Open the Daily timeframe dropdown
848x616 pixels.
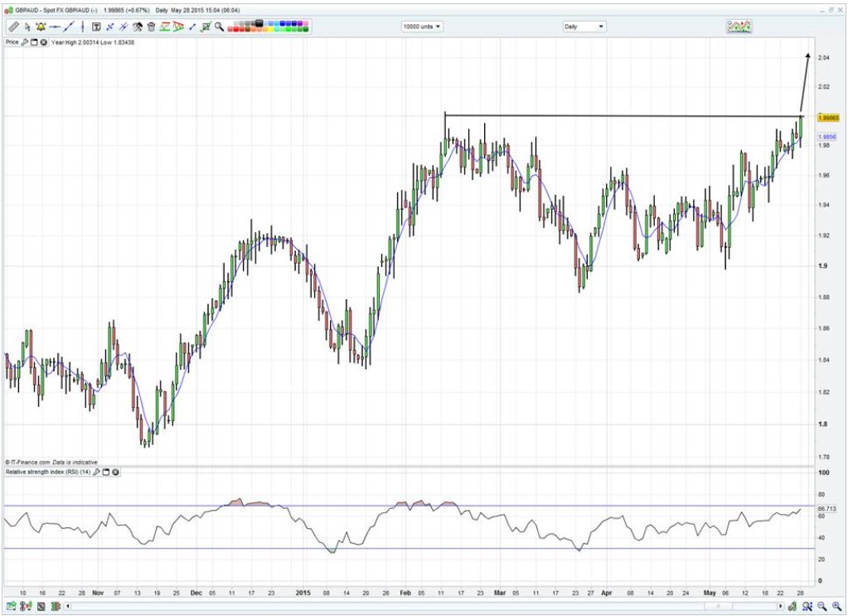pos(584,27)
